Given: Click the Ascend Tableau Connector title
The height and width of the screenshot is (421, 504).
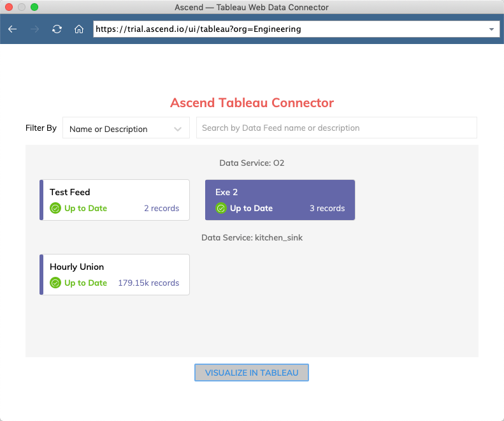Looking at the screenshot, I should [252, 103].
